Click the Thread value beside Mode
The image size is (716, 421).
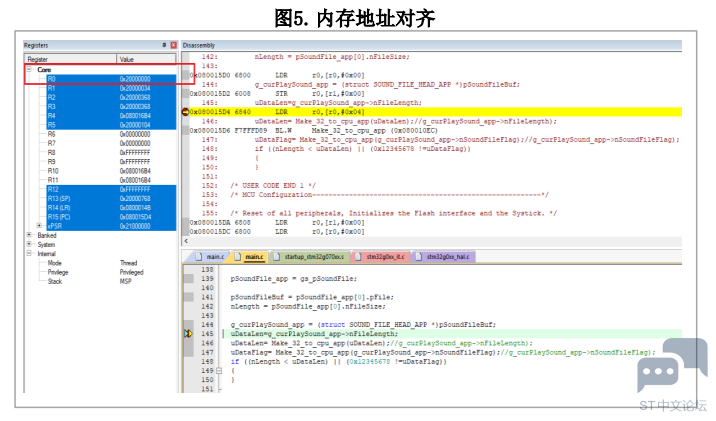pos(128,263)
